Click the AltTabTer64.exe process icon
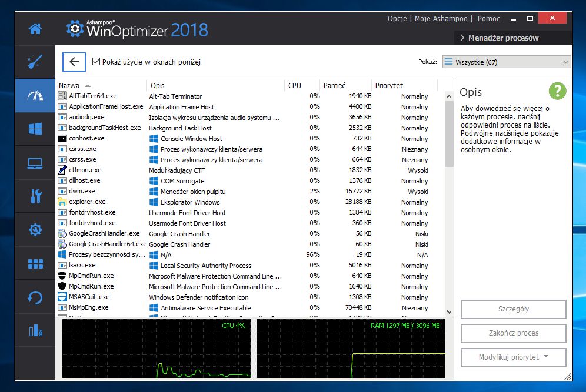The height and width of the screenshot is (392, 586). click(62, 96)
